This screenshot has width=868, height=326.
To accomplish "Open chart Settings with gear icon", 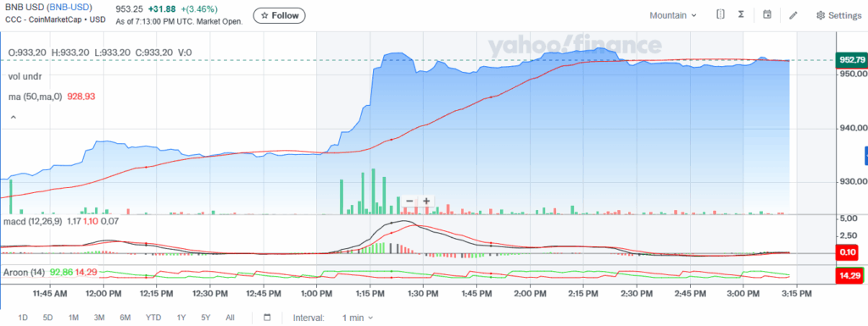I will click(x=838, y=15).
